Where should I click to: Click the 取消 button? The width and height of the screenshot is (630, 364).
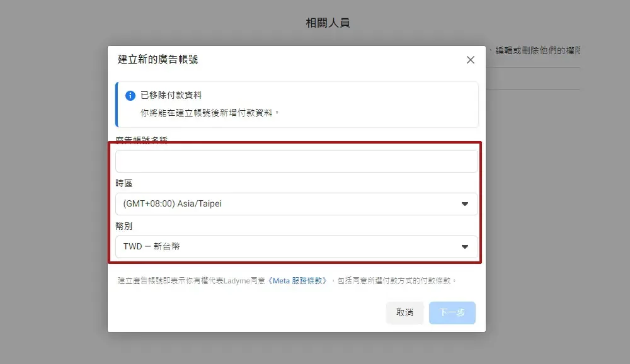[404, 312]
